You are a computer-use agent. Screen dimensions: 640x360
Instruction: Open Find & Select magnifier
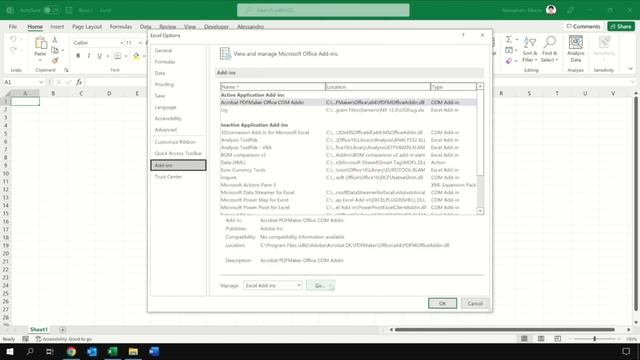(x=549, y=49)
